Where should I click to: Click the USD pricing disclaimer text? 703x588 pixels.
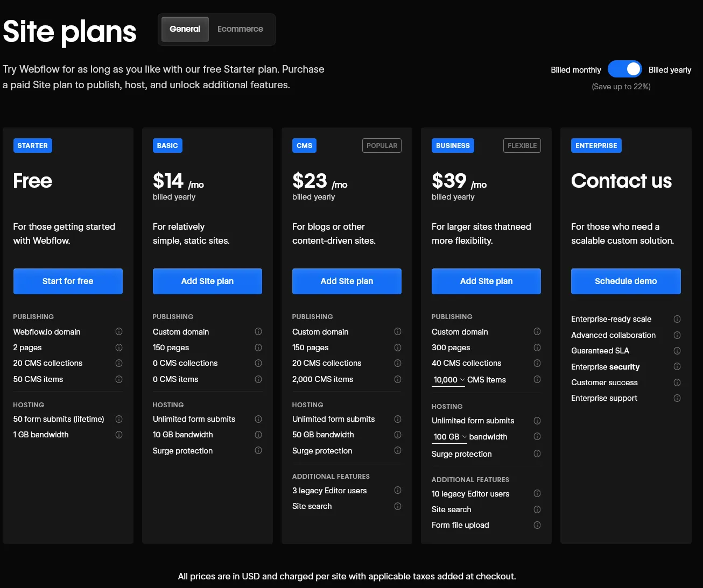347,576
